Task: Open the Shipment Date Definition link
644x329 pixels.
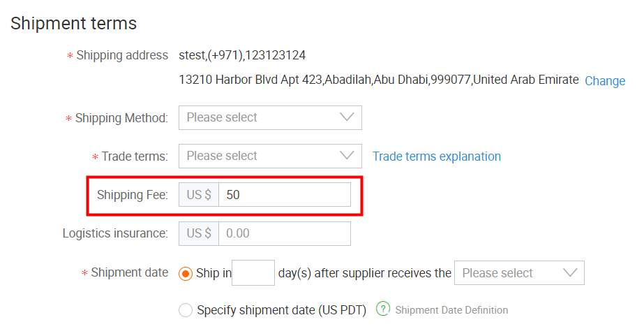Action: [x=451, y=310]
